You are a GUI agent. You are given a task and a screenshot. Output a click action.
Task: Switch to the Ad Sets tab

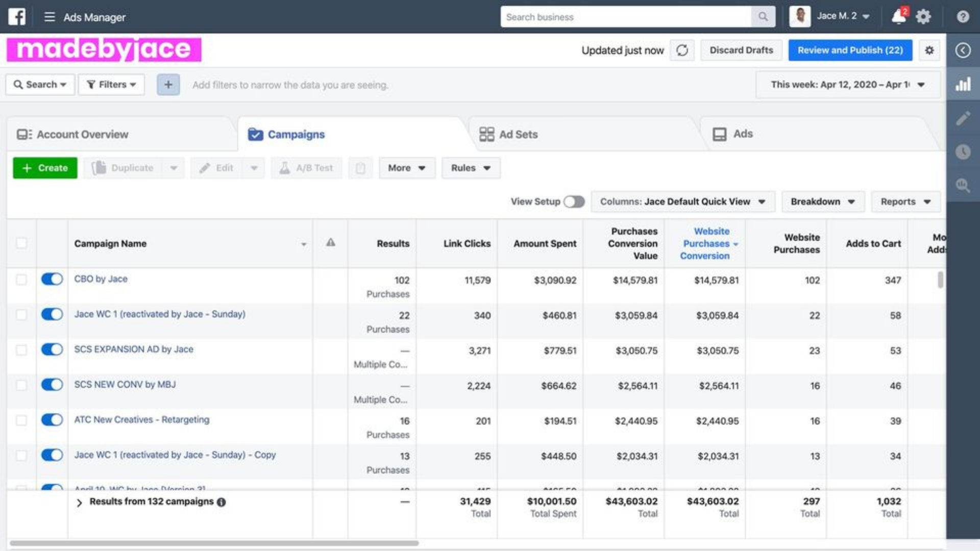coord(508,134)
